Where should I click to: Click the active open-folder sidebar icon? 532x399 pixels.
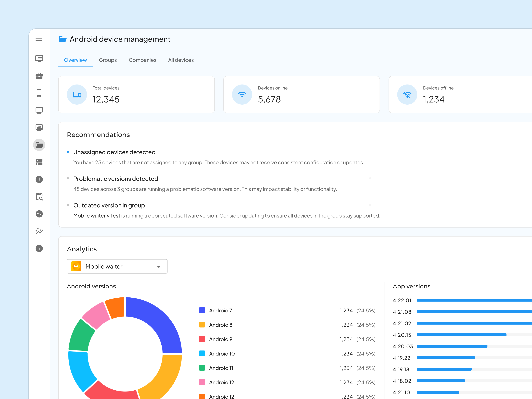[39, 145]
